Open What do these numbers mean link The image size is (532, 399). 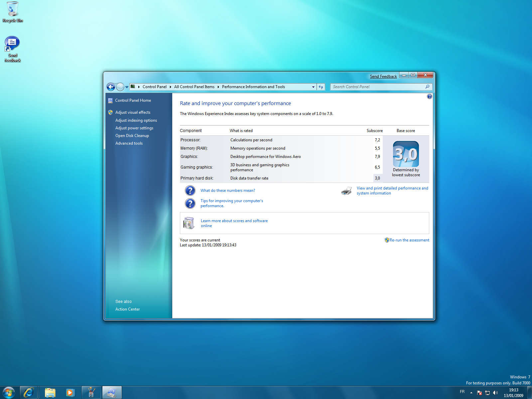(x=228, y=191)
